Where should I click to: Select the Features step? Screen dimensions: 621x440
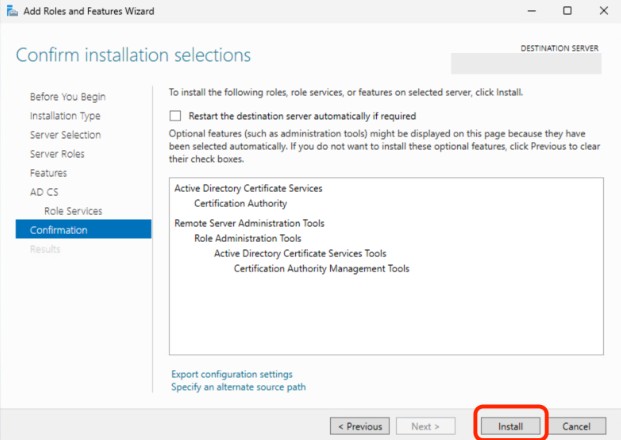[x=48, y=173]
